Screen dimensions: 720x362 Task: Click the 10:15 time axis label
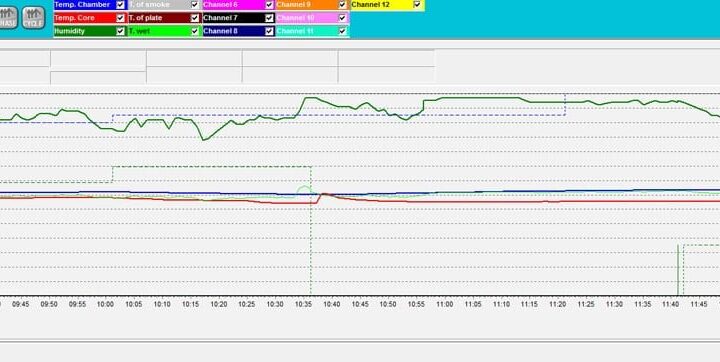coord(191,304)
